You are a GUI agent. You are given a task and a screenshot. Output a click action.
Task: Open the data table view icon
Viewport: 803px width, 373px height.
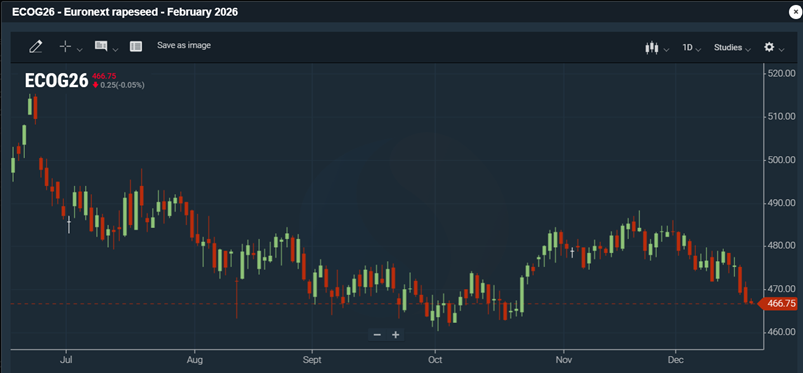pos(136,47)
